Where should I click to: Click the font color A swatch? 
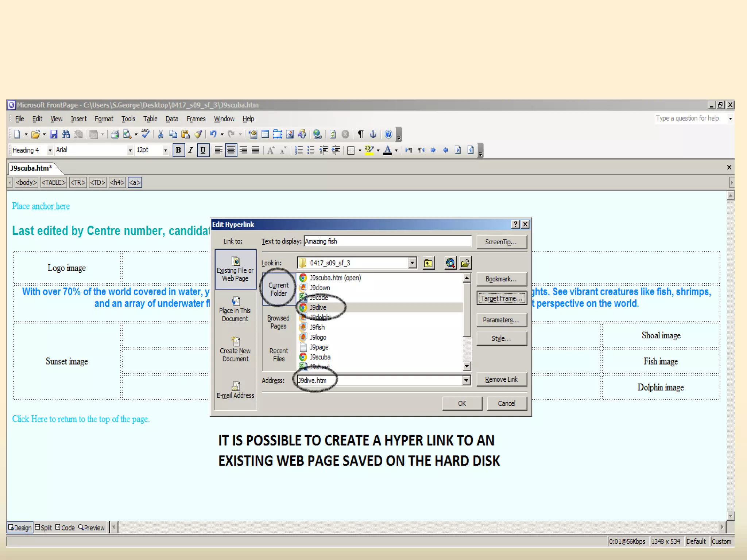click(387, 150)
